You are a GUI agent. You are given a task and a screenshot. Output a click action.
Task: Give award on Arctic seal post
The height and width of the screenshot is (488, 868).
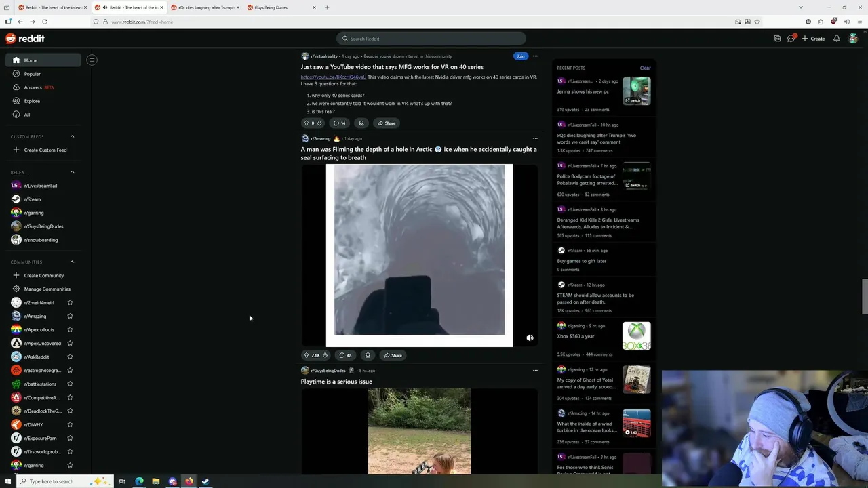[368, 355]
